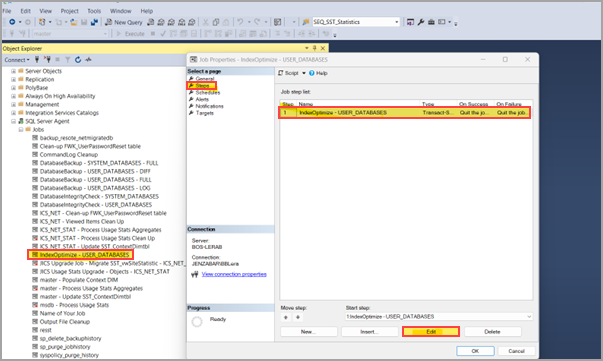The image size is (603, 361).
Task: Click the New Query toolbar button
Action: pos(124,22)
